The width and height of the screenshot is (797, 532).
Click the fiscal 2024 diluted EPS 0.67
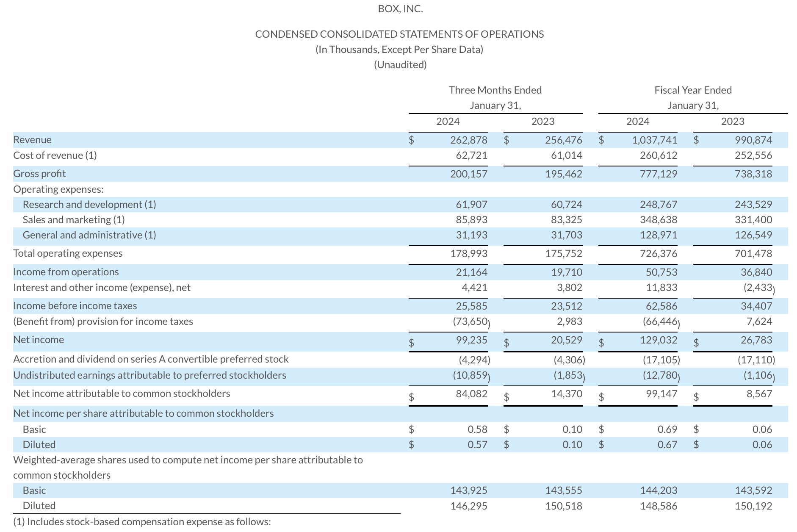[667, 445]
